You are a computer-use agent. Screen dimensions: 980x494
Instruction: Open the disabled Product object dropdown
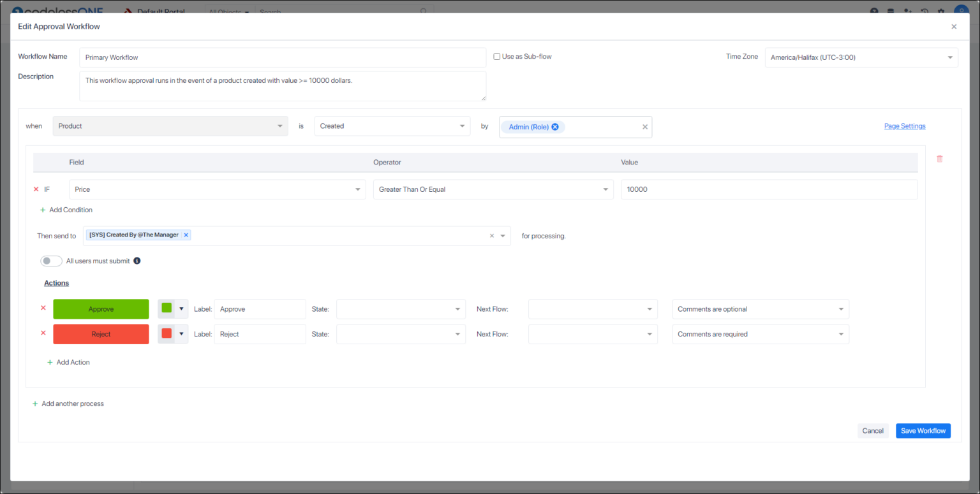point(170,126)
